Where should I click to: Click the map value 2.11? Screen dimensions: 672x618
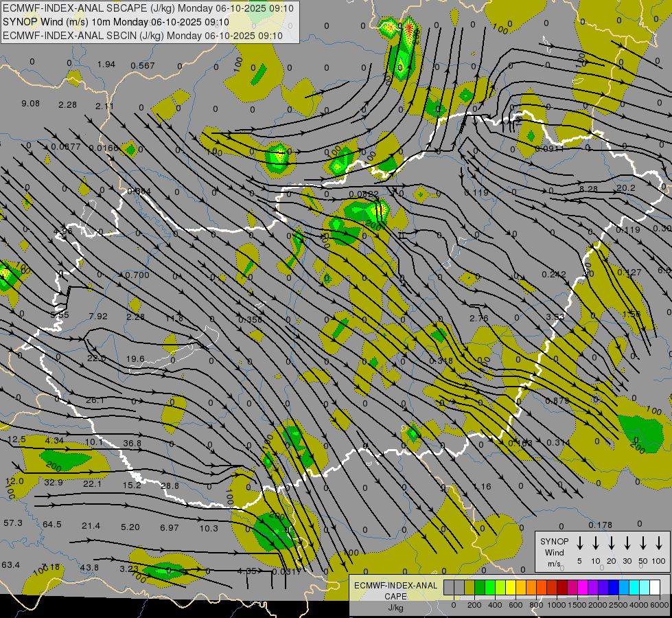click(x=104, y=106)
